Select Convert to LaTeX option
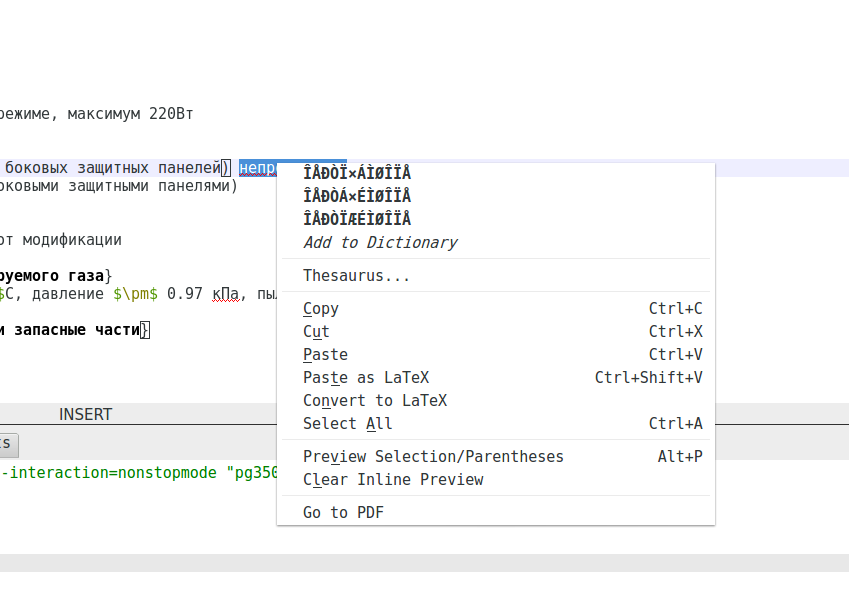 click(x=495, y=400)
